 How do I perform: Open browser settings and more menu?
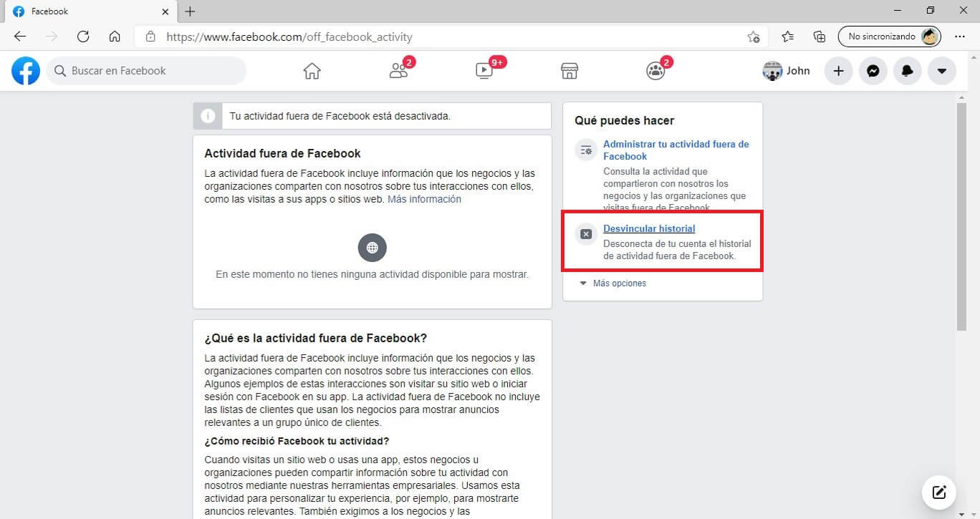(960, 37)
